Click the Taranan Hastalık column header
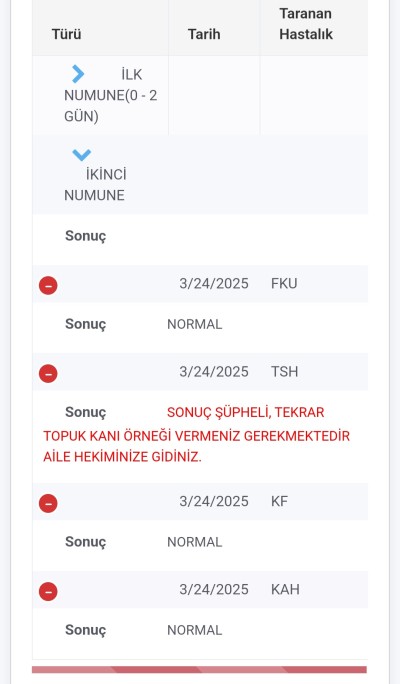 pos(306,24)
